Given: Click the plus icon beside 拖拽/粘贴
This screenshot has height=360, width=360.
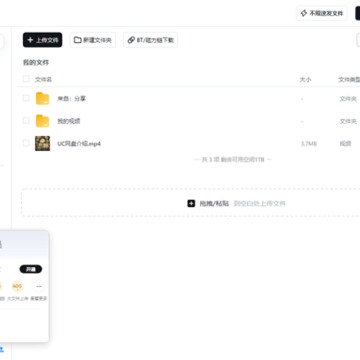Looking at the screenshot, I should (191, 203).
